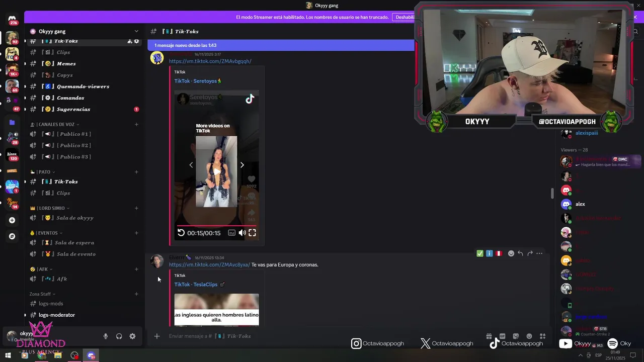Mute the microphone in the user panel

point(106,336)
